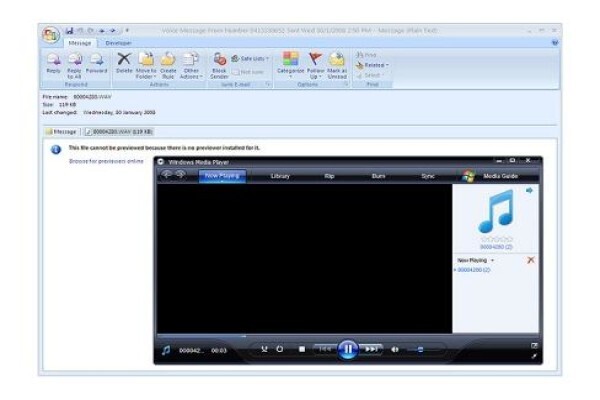Open the Library tab in Media Player
Screen dimensions: 600x400
[x=280, y=176]
